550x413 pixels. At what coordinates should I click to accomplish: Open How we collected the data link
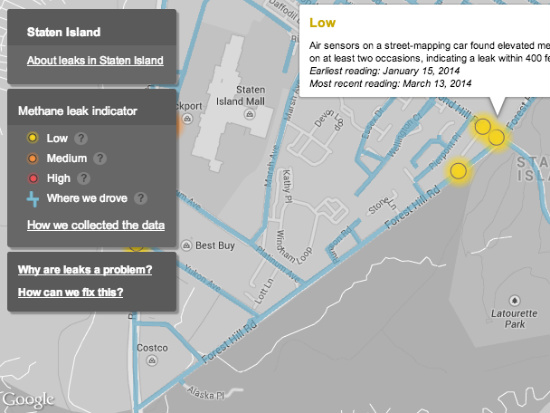coord(96,225)
